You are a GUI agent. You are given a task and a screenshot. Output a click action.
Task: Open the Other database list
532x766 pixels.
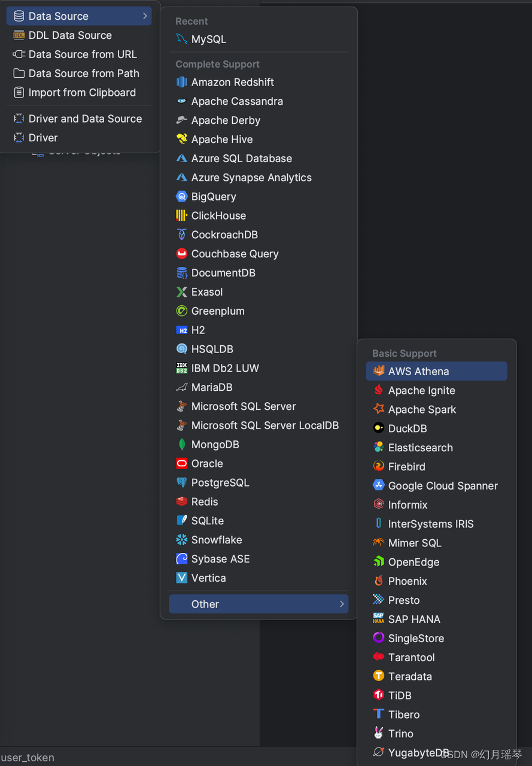tap(259, 604)
